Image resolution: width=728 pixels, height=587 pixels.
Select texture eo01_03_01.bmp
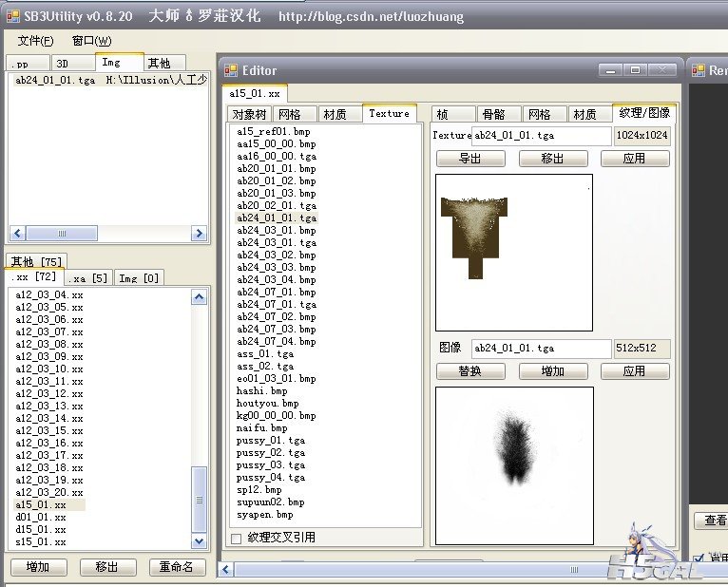tap(277, 379)
